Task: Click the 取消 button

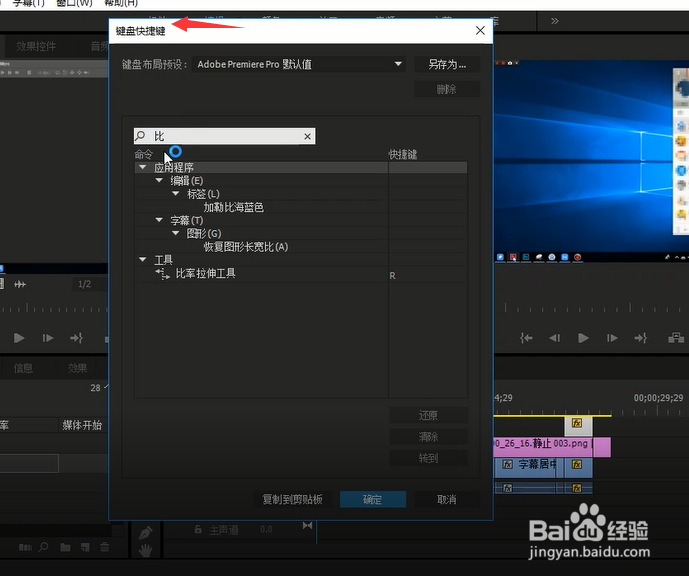Action: click(447, 500)
